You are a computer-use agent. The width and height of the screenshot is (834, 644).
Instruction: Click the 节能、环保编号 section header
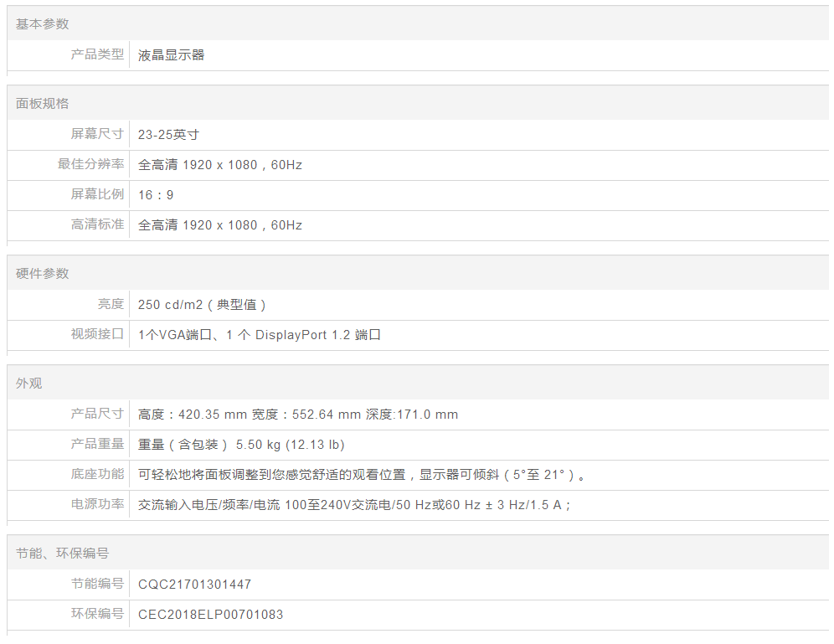click(62, 554)
